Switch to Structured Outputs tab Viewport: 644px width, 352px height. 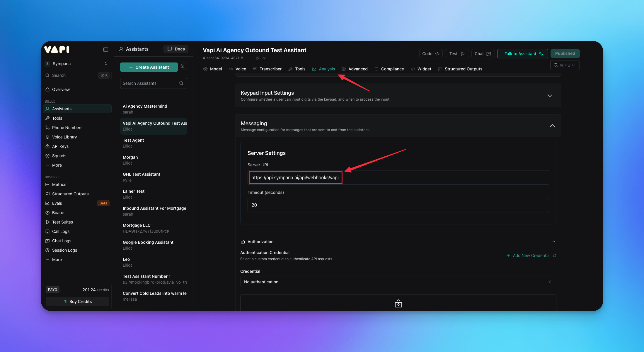[x=460, y=69]
